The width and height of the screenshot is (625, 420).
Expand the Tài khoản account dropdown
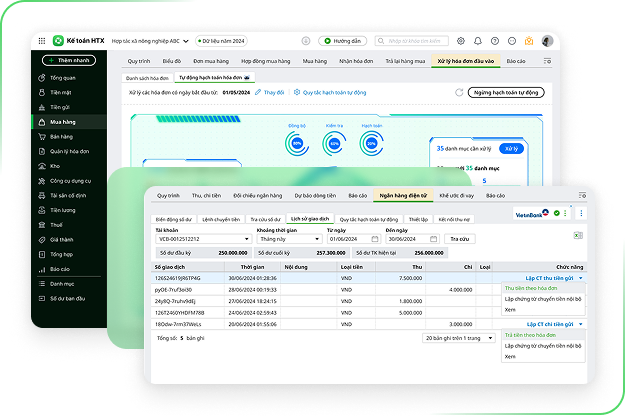(x=248, y=240)
